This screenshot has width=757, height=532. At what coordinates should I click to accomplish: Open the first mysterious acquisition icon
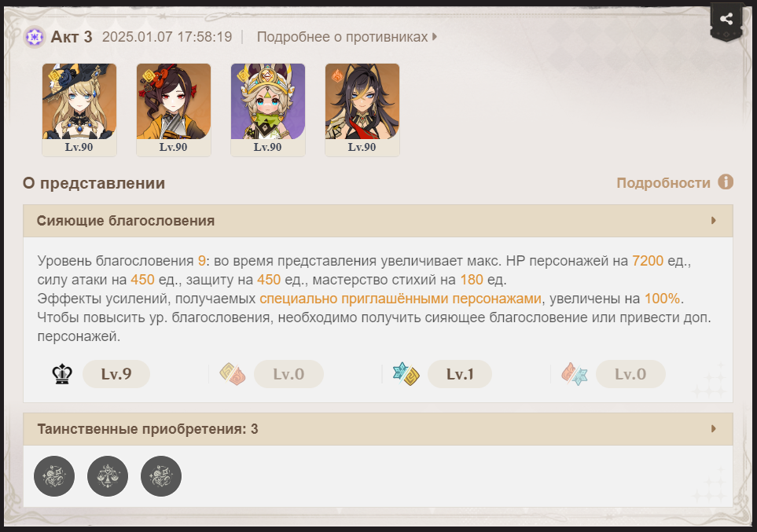click(54, 476)
